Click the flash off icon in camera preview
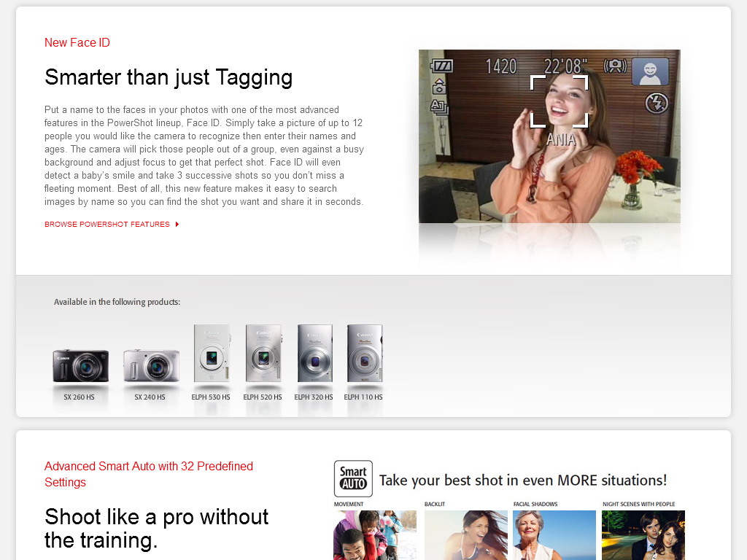 657,104
